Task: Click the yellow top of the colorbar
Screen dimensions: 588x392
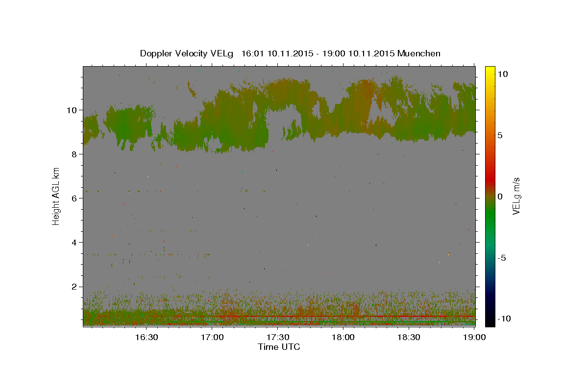Action: pos(490,69)
